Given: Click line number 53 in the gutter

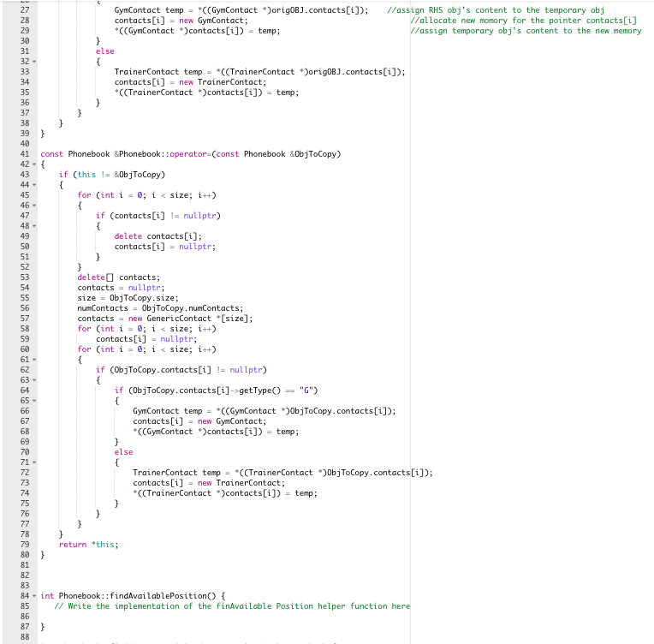Looking at the screenshot, I should [x=25, y=277].
